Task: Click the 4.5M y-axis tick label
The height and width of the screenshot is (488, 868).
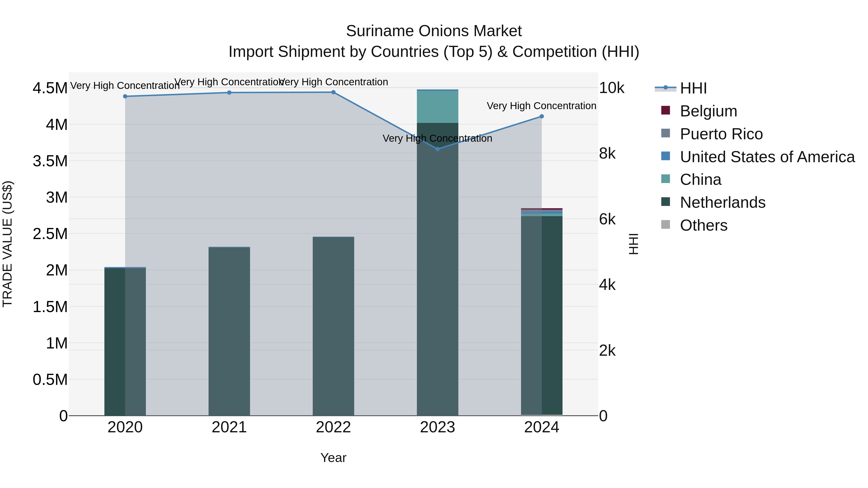Action: tap(50, 88)
